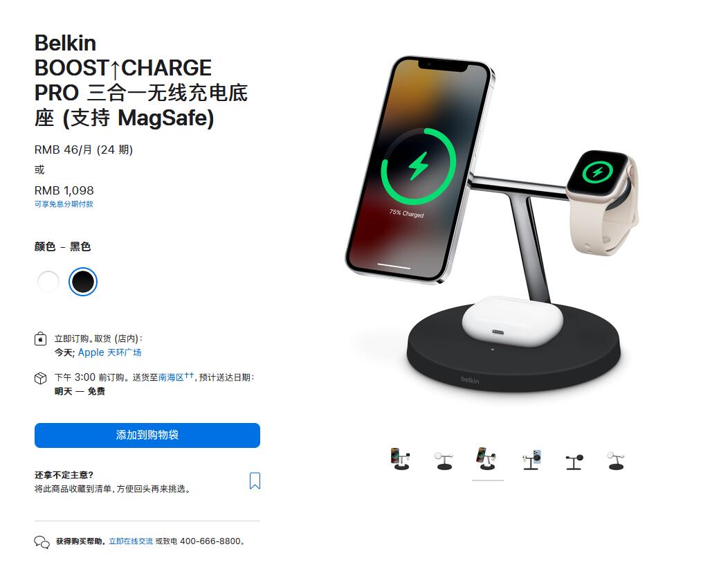Select the black color swatch

point(82,282)
